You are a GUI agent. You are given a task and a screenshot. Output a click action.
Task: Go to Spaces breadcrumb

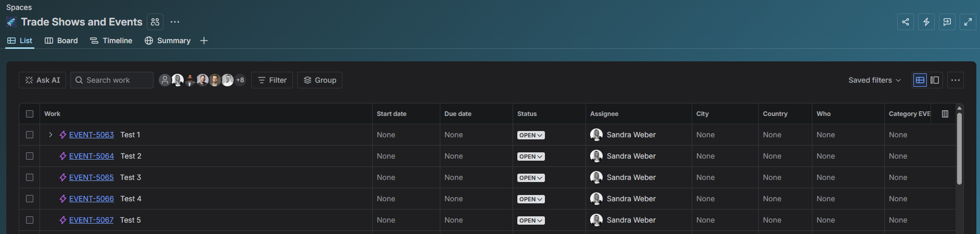pos(19,7)
